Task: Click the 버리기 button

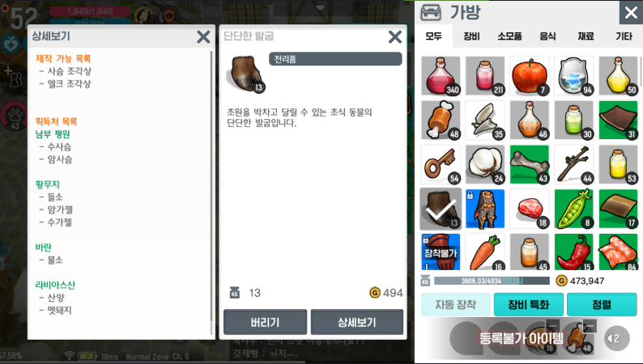Action: [266, 322]
